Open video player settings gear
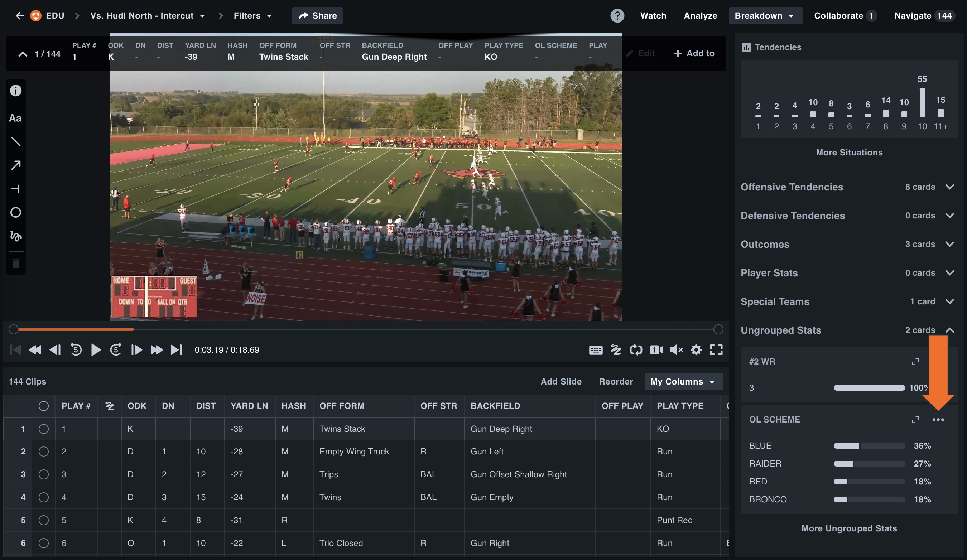The image size is (967, 560). tap(696, 350)
